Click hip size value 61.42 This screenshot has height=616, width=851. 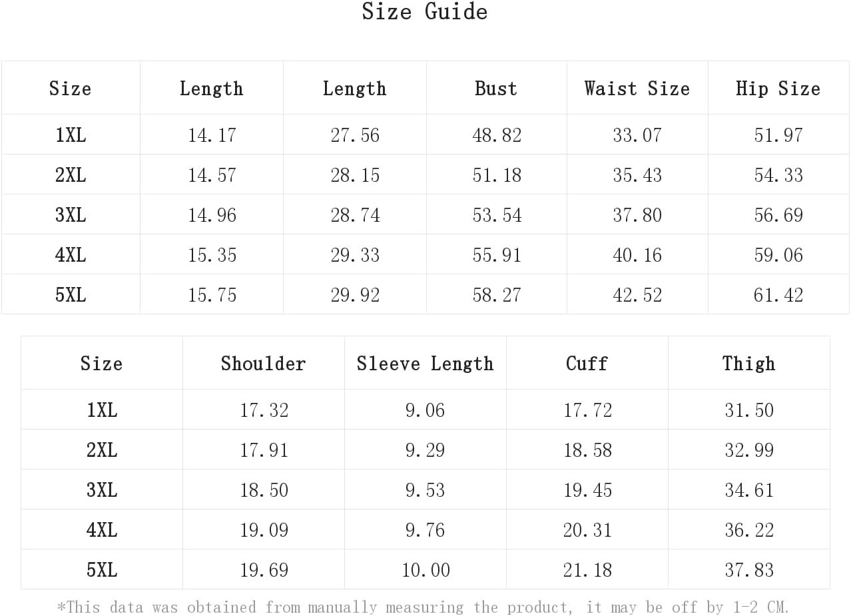pos(778,295)
